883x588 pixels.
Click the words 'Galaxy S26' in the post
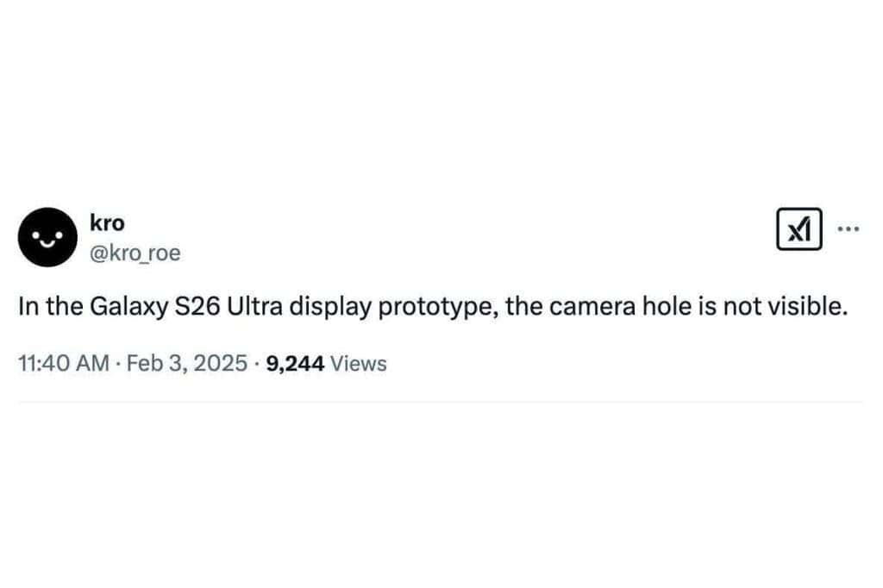coord(155,308)
